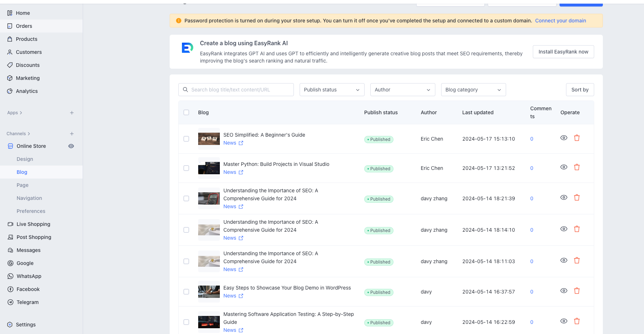The height and width of the screenshot is (334, 644).
Task: Click the Analytics chart icon
Action: [x=10, y=91]
